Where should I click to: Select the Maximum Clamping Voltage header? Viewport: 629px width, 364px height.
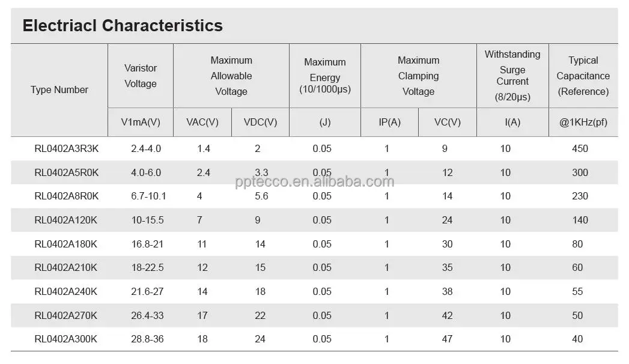pyautogui.click(x=418, y=76)
